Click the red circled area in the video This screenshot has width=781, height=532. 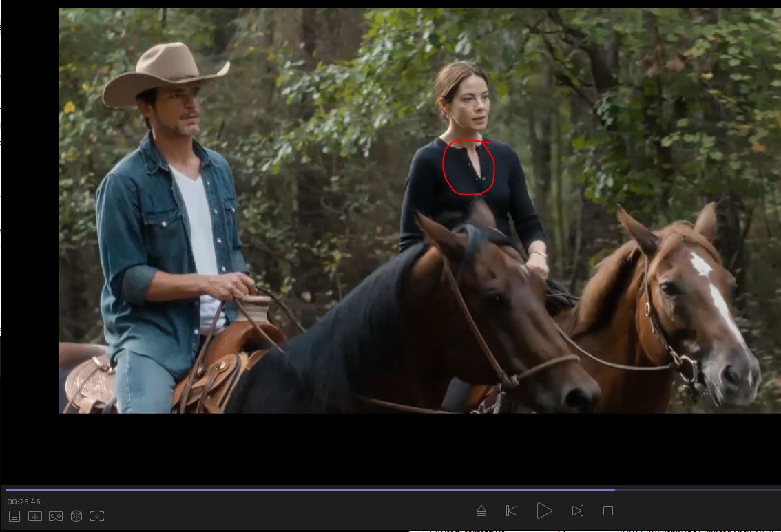[468, 166]
